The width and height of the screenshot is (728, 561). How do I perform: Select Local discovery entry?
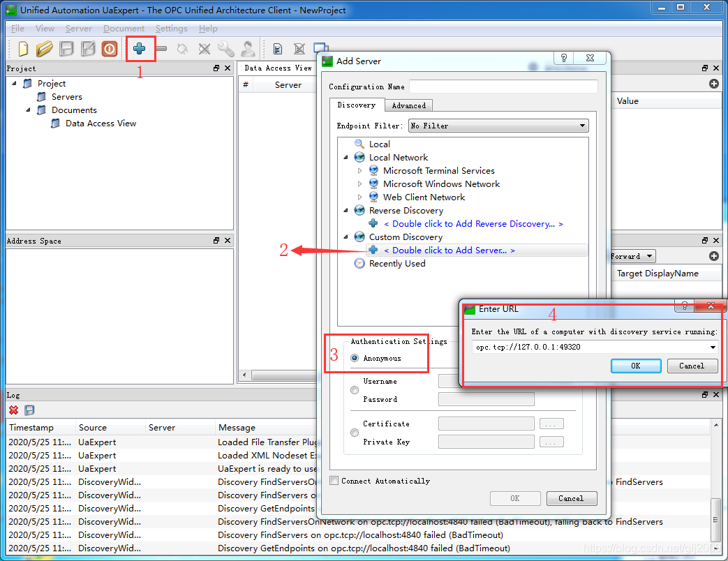pyautogui.click(x=379, y=144)
